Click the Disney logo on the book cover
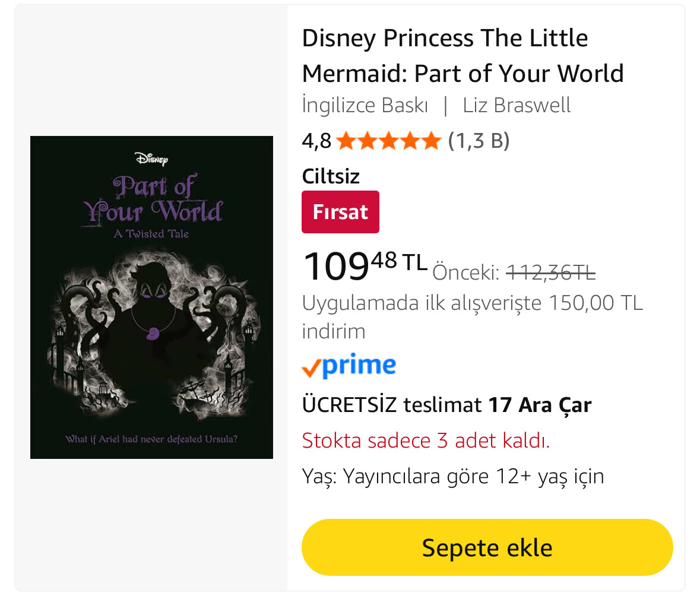Viewport: 700px width, 602px height. tap(151, 159)
